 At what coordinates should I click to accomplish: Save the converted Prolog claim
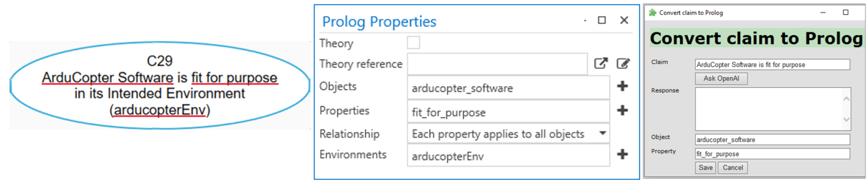(705, 168)
